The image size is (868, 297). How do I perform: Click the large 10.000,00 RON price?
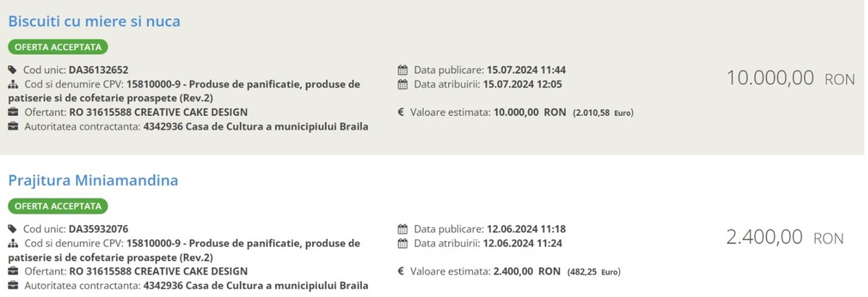coord(791,78)
